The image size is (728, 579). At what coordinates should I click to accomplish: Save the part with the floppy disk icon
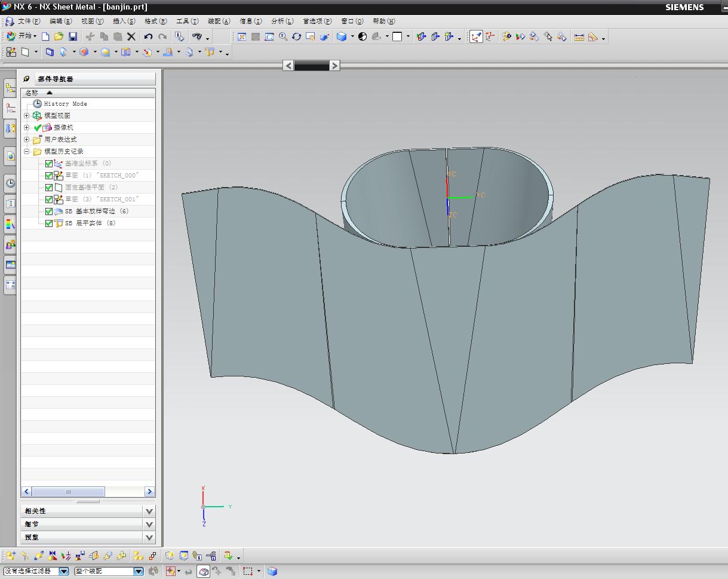click(x=72, y=36)
